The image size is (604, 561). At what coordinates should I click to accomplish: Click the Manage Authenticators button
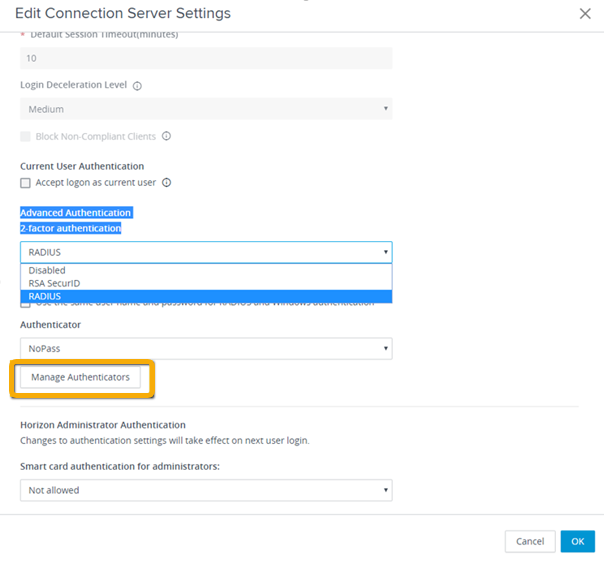click(80, 377)
